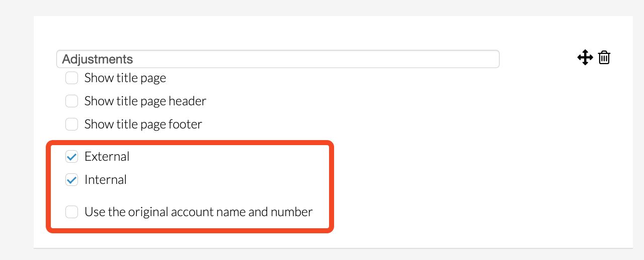Click the "Show title page header" label

145,101
